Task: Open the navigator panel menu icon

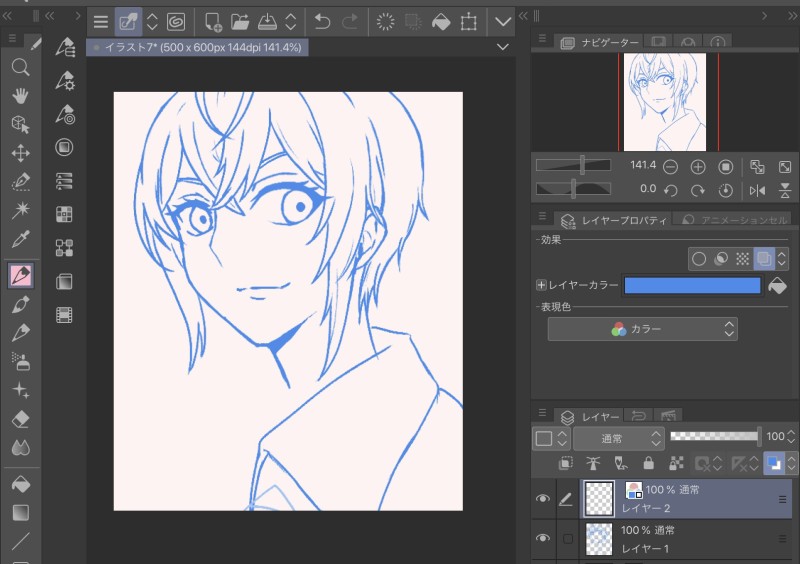Action: coord(542,38)
